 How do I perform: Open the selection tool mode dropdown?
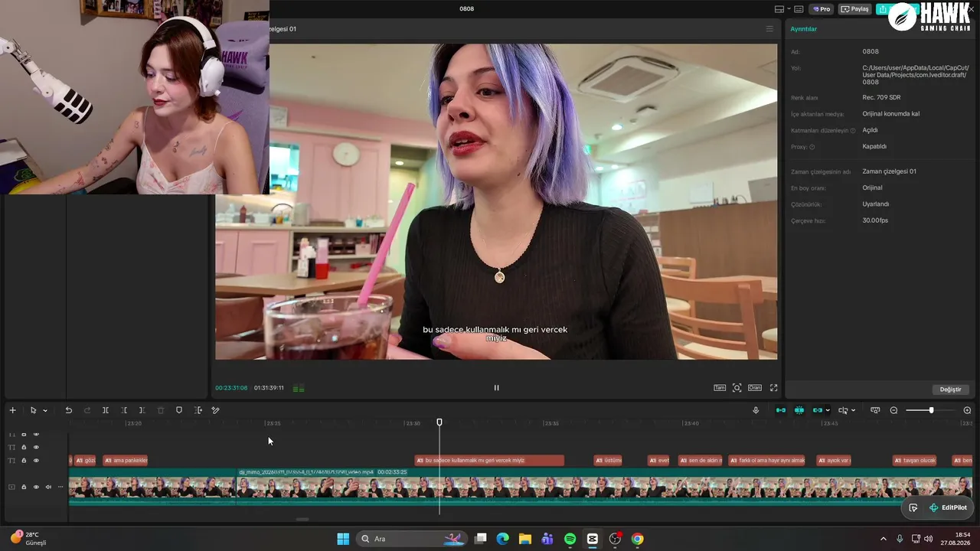tap(45, 410)
